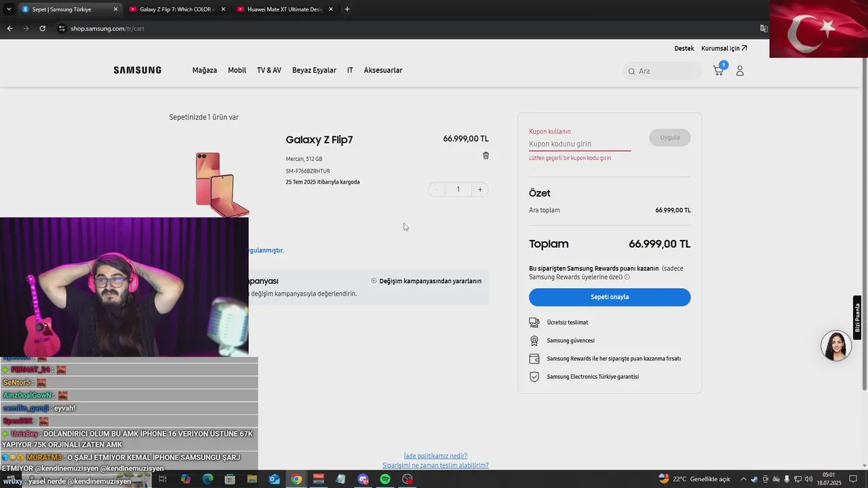Open the Copilot taskbar icon

tap(185, 479)
